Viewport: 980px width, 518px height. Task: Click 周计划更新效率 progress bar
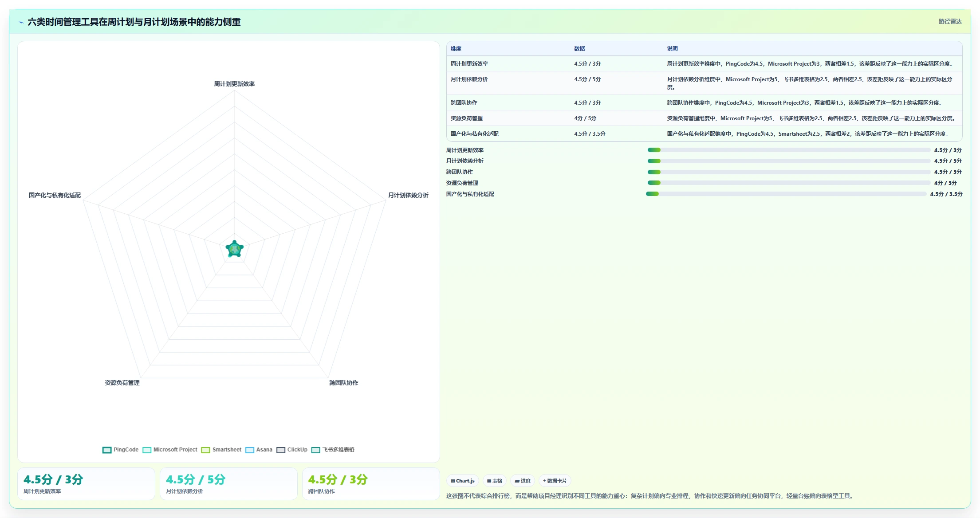pos(789,150)
